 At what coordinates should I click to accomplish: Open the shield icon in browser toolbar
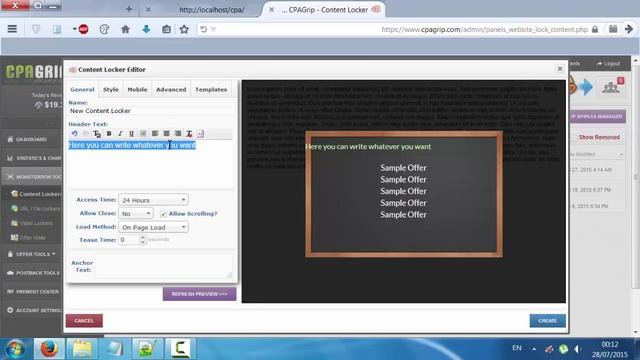[36, 29]
